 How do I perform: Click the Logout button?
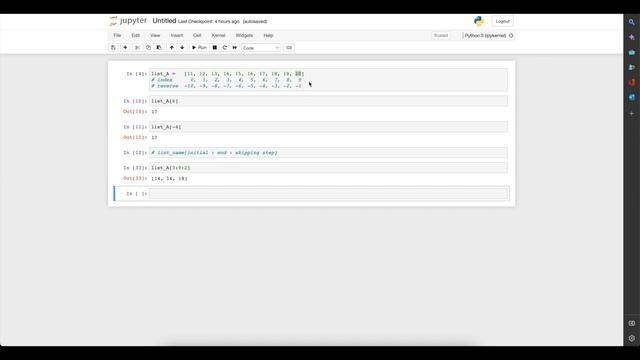point(502,21)
